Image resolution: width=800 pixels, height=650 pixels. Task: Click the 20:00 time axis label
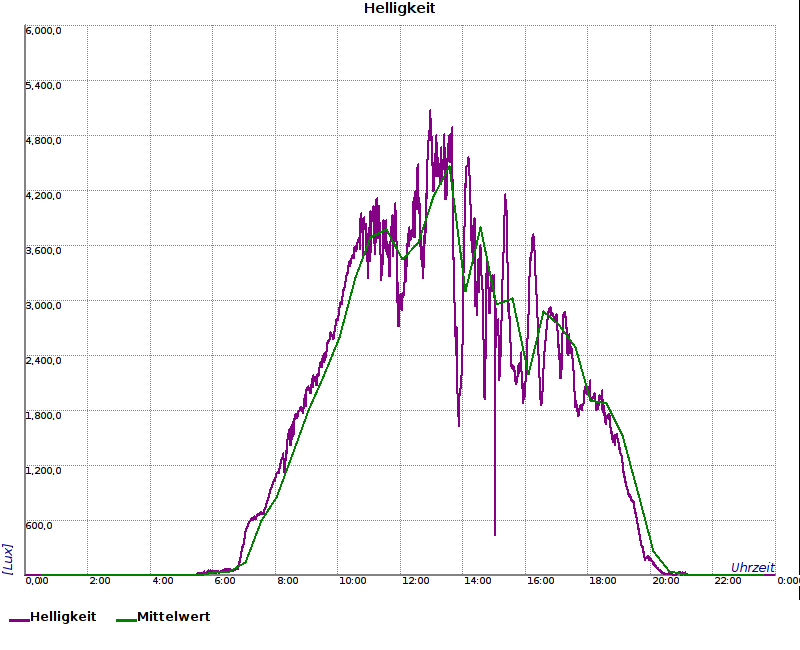pos(666,581)
